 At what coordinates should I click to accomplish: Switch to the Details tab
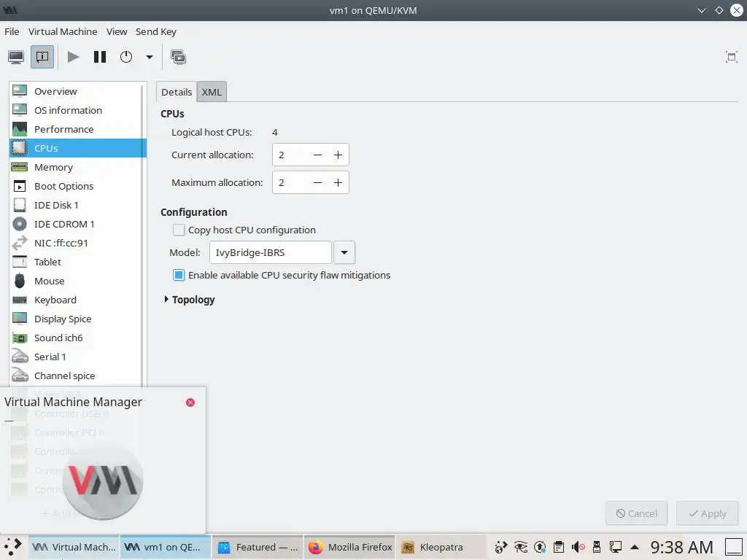click(x=177, y=92)
